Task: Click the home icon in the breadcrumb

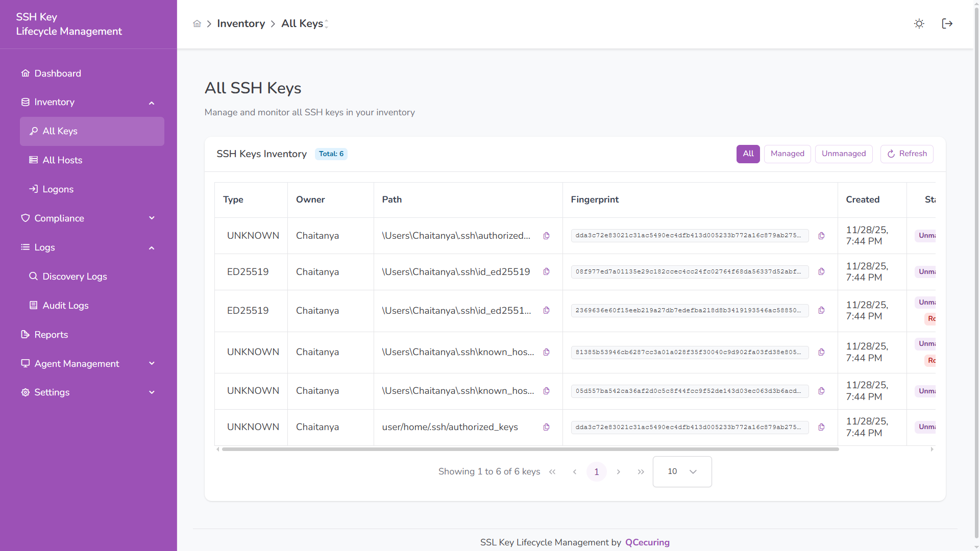Action: (197, 23)
